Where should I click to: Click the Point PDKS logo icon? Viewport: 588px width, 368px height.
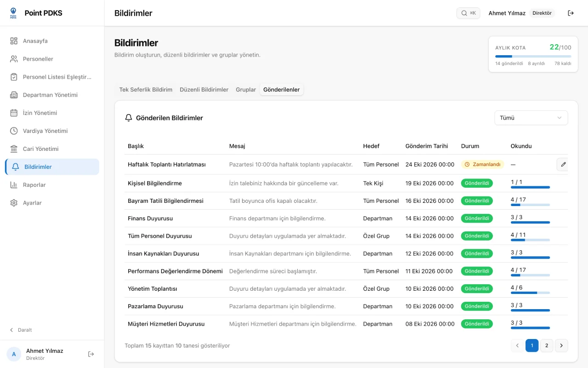13,13
